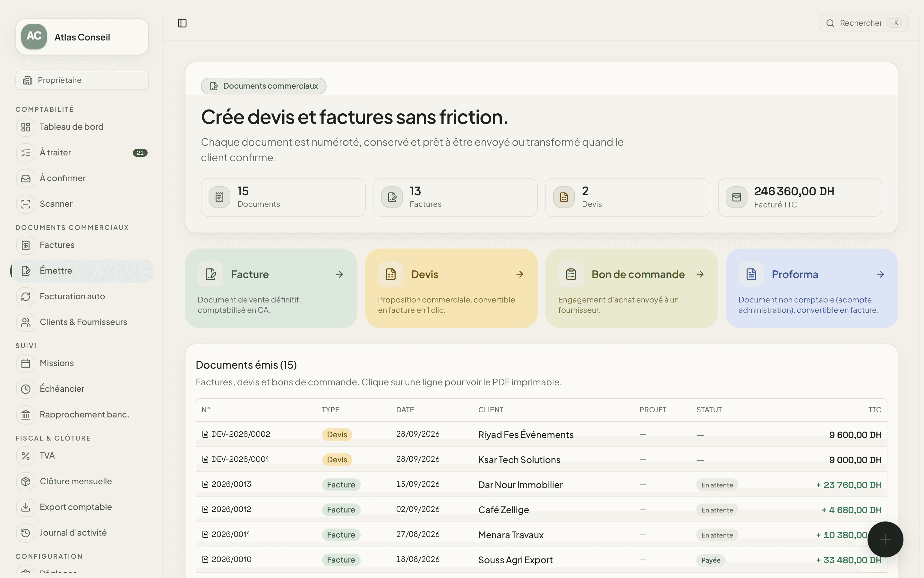Click client Café Zellige
Image resolution: width=924 pixels, height=578 pixels.
pyautogui.click(x=503, y=510)
